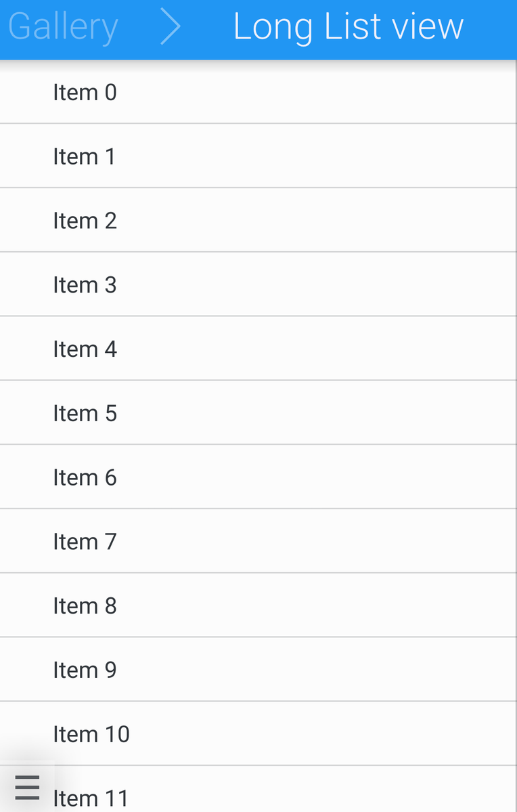Open the hamburger menu icon
Image resolution: width=517 pixels, height=812 pixels.
27,788
